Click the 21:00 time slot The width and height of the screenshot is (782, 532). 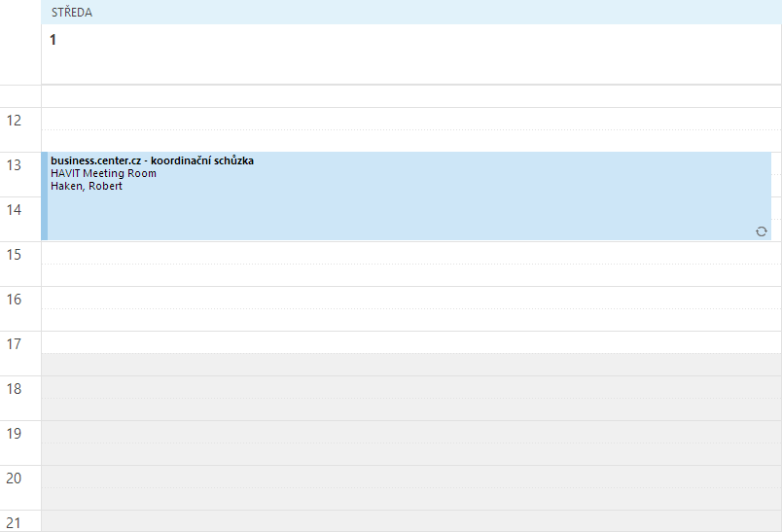pos(409,520)
